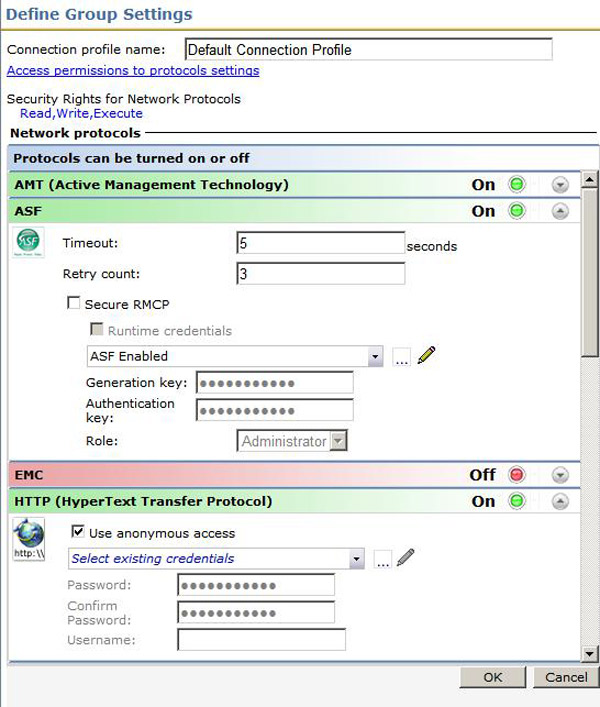Open the ASF Enabled credentials dropdown

[375, 357]
